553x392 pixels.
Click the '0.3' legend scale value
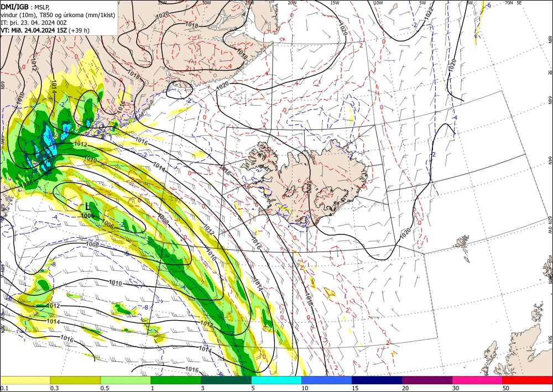click(x=54, y=388)
